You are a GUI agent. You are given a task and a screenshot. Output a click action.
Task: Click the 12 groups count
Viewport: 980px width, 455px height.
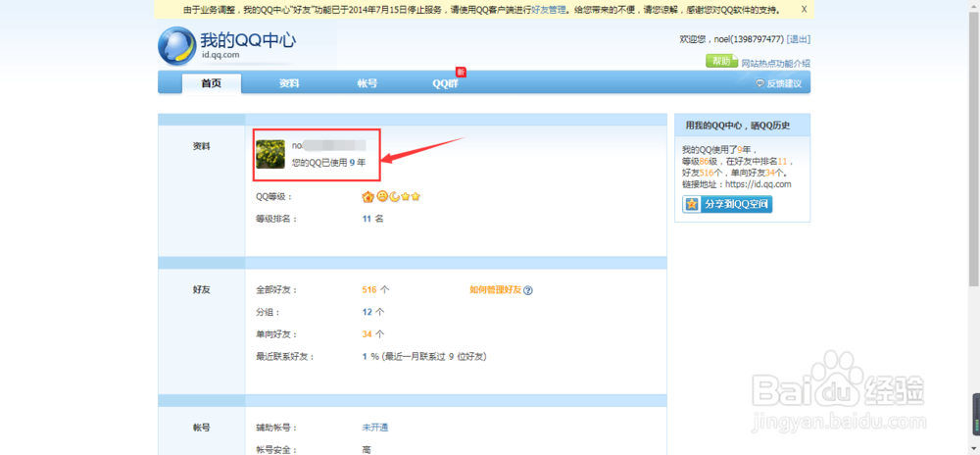point(367,312)
